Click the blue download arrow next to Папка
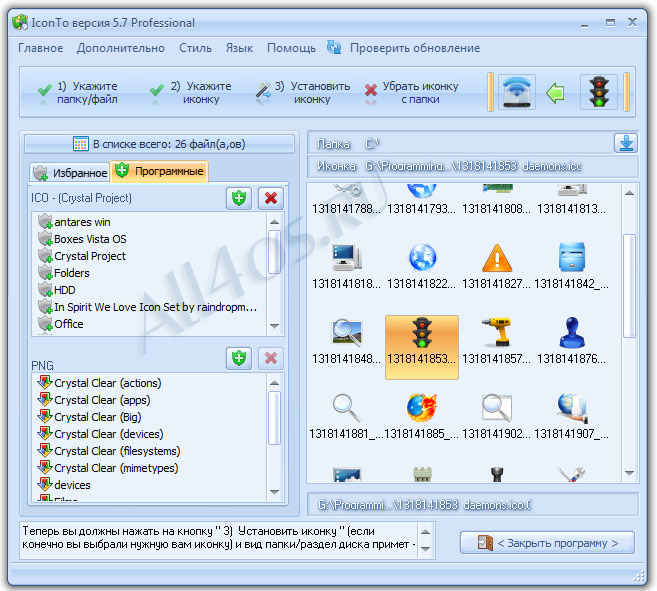Image resolution: width=657 pixels, height=591 pixels. coord(626,143)
